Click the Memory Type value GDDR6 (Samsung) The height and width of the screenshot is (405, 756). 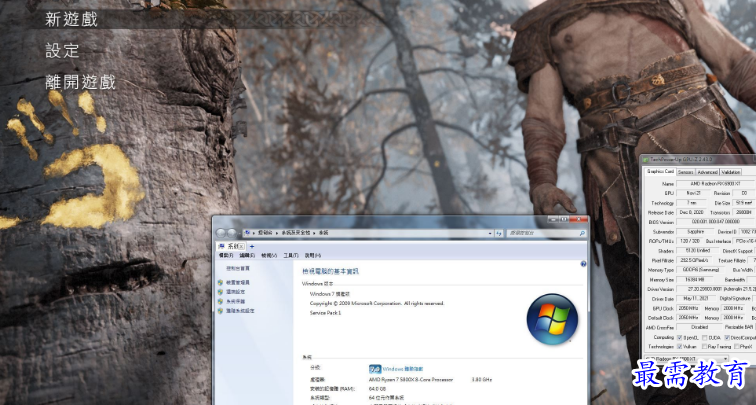(x=701, y=270)
